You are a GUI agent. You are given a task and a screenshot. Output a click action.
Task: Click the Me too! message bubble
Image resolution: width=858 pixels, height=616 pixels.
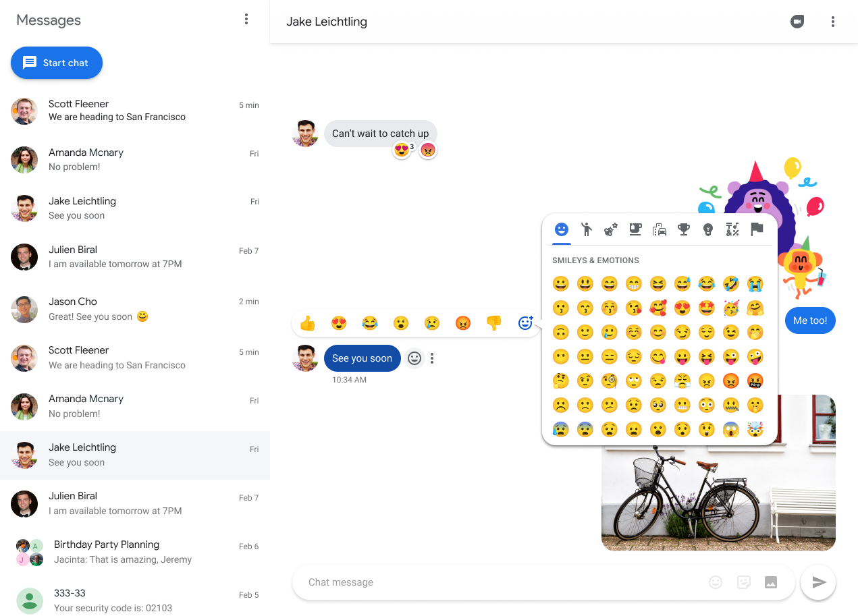click(x=810, y=320)
